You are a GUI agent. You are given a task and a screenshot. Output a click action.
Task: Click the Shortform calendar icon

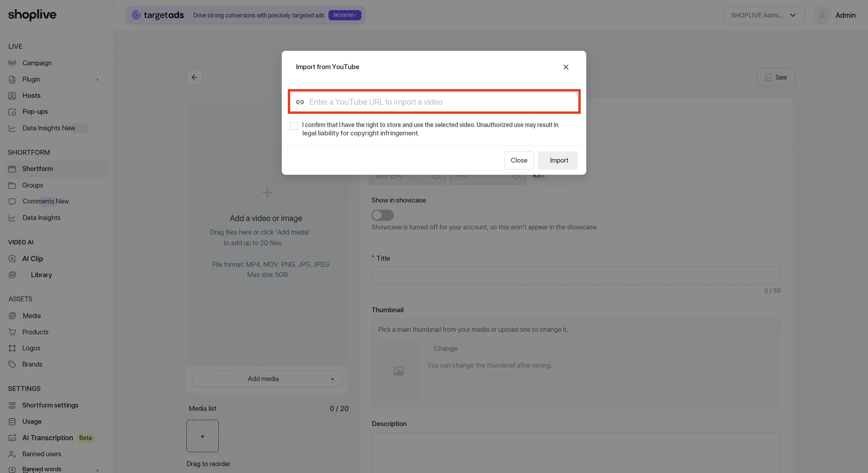12,169
